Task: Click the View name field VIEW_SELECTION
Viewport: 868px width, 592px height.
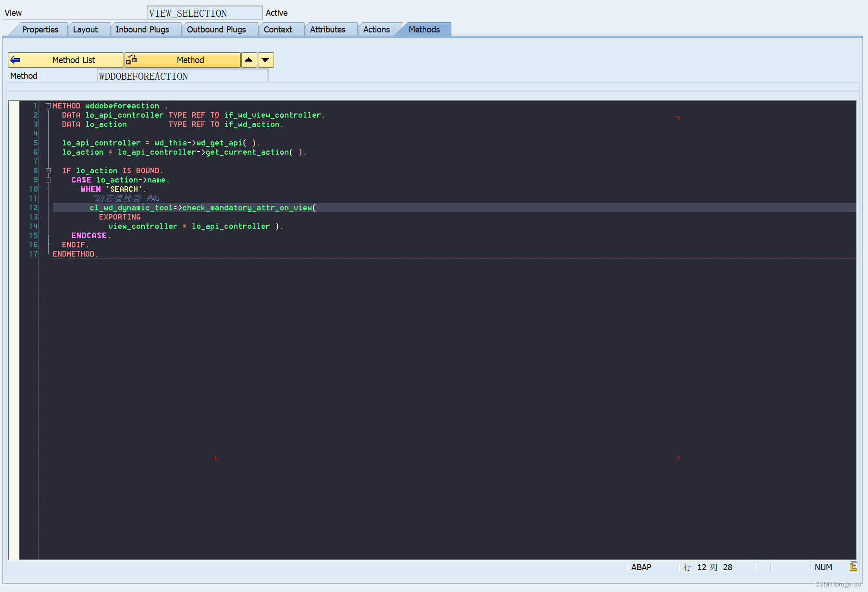Action: point(205,13)
